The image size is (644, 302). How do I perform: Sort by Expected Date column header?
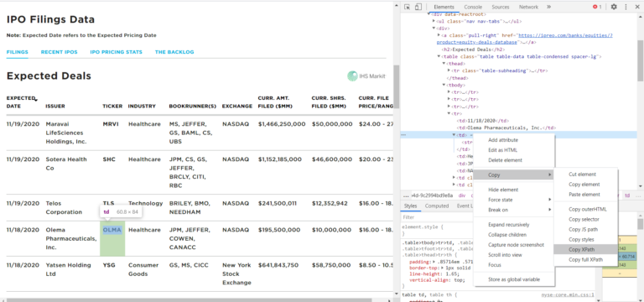click(22, 102)
